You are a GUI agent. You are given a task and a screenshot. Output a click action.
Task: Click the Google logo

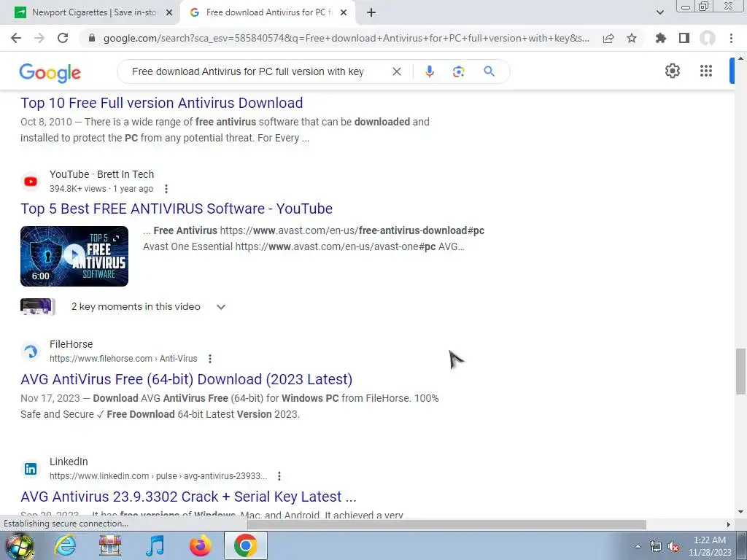pos(50,73)
